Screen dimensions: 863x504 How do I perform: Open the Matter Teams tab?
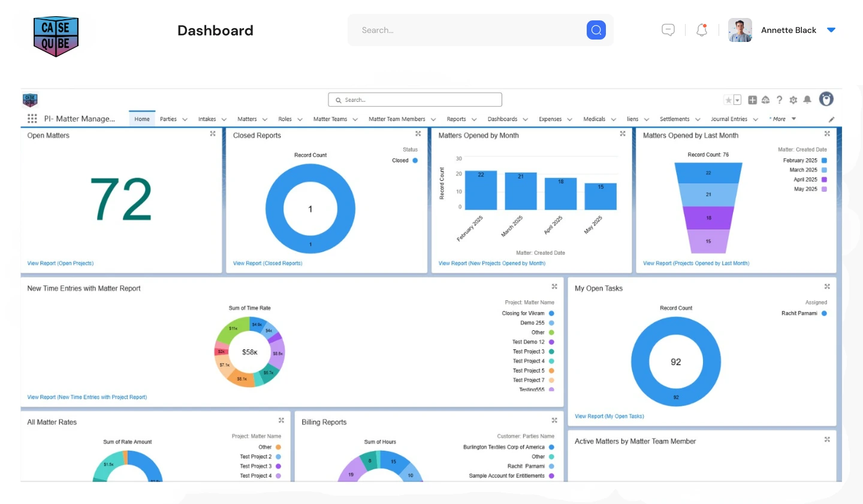pyautogui.click(x=330, y=119)
